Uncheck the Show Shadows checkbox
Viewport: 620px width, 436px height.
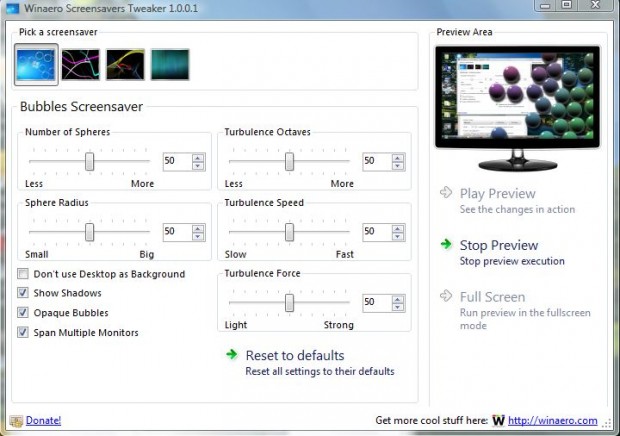(x=23, y=293)
